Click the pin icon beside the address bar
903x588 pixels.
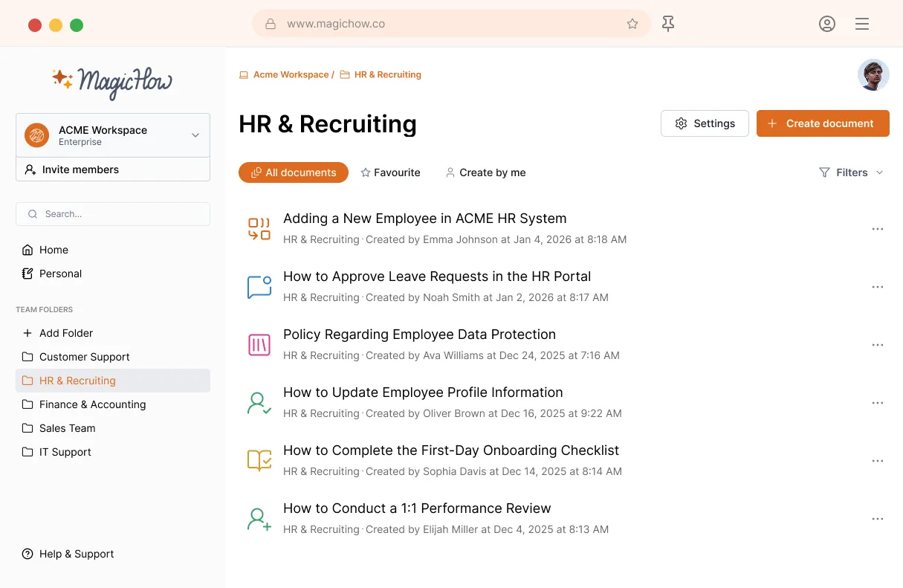point(668,24)
